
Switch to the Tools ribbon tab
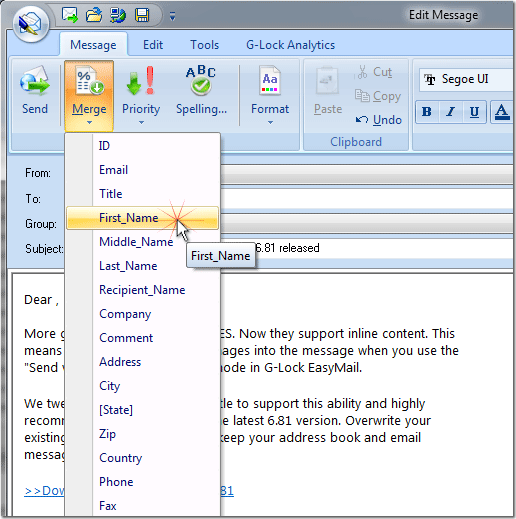[x=204, y=45]
